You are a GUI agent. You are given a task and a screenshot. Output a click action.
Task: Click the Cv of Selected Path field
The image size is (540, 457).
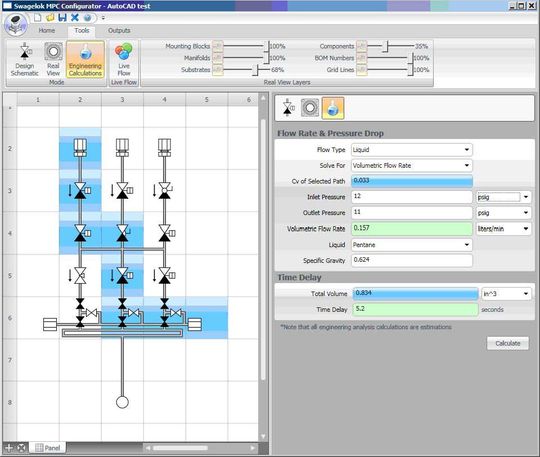coord(412,181)
